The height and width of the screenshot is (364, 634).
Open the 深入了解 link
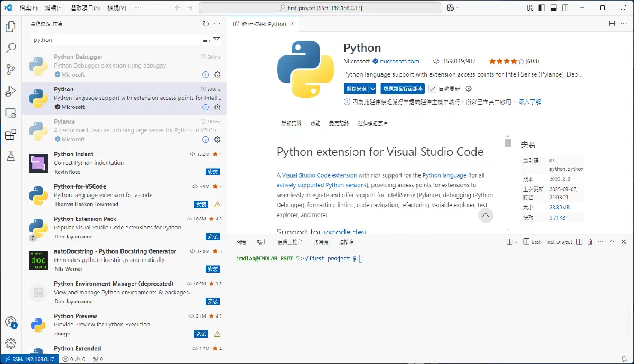coord(529,102)
